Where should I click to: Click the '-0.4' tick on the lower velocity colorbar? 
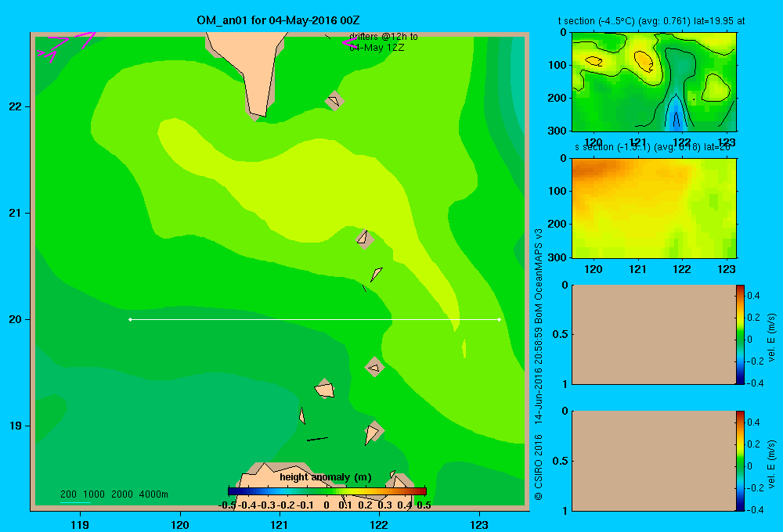755,510
